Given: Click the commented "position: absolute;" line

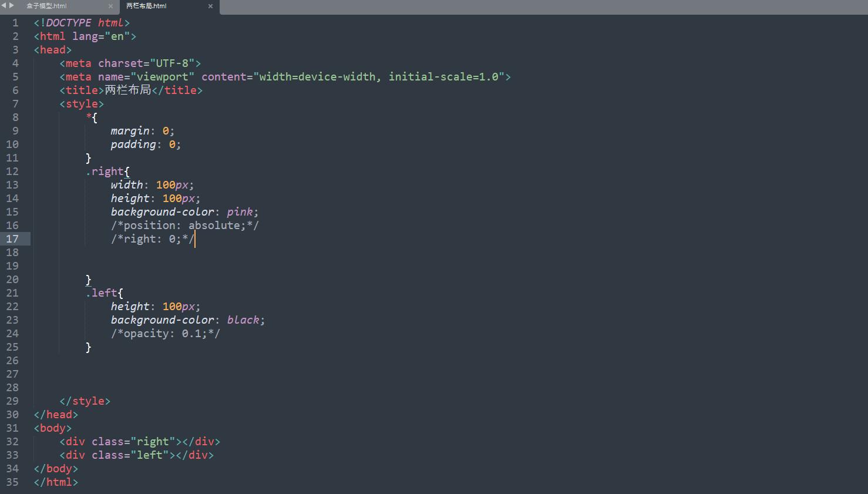Looking at the screenshot, I should click(185, 226).
